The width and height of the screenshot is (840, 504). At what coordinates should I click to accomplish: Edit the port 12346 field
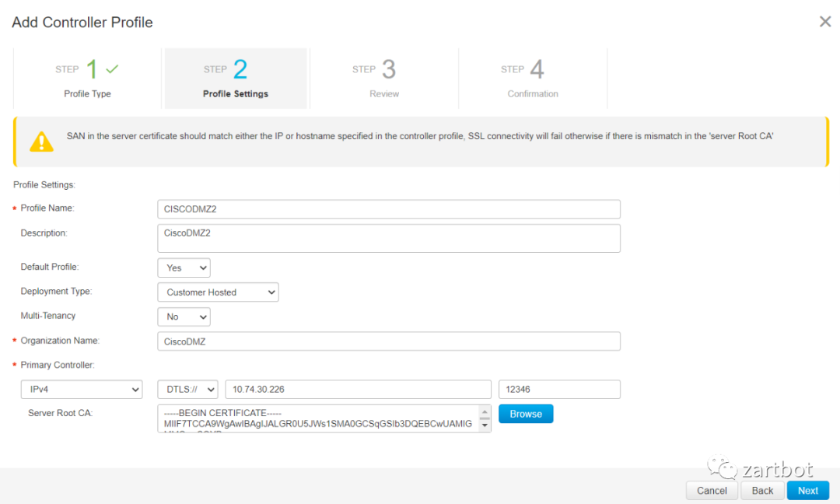(x=559, y=390)
